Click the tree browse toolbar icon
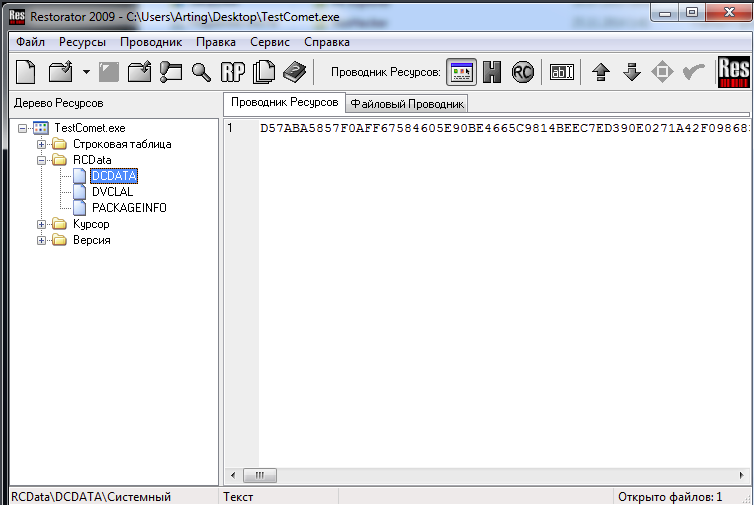Screen dimensions: 754x505 pos(171,72)
